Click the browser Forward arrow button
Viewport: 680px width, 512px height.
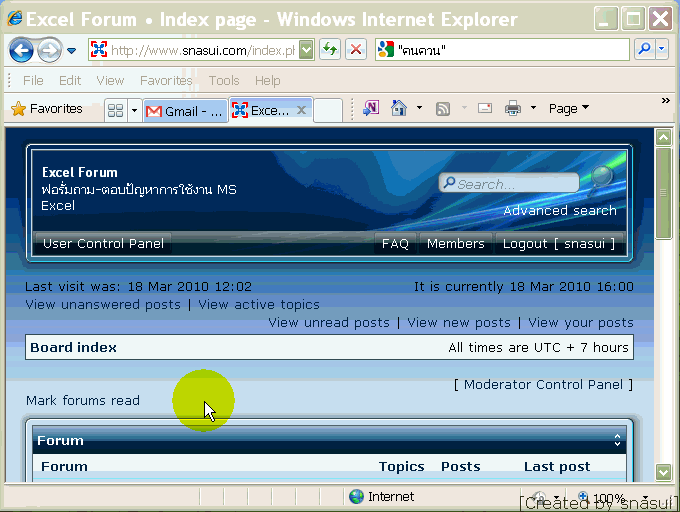pyautogui.click(x=49, y=50)
